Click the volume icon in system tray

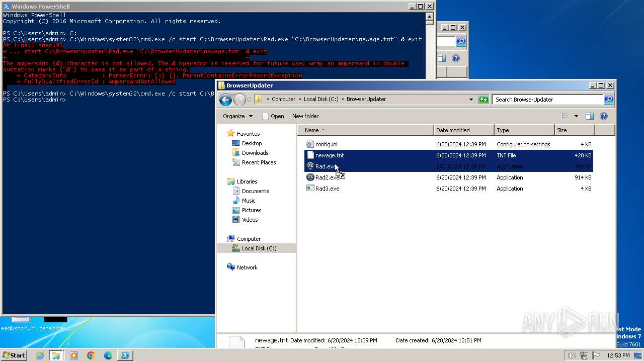coord(572,355)
